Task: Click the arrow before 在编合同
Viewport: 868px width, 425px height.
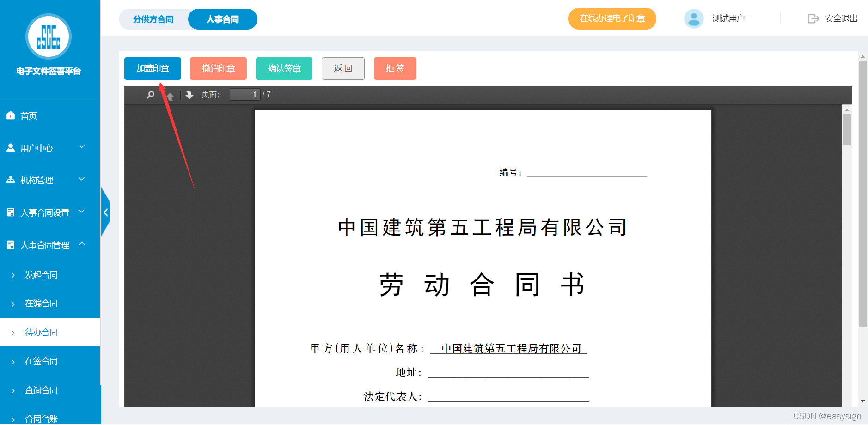Action: click(x=13, y=304)
